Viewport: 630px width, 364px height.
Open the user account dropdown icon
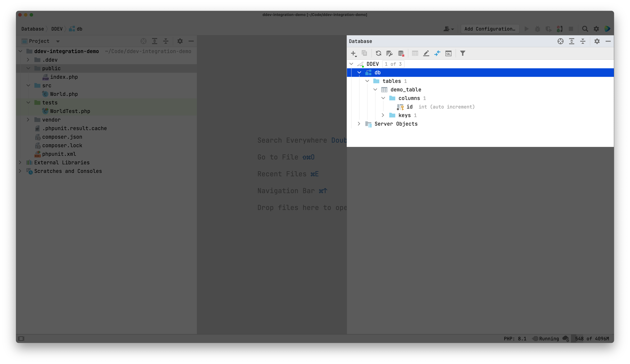coord(449,29)
